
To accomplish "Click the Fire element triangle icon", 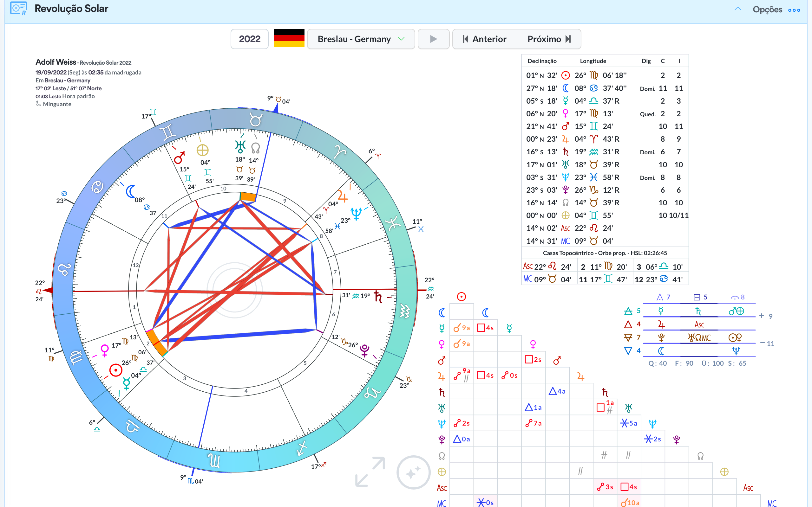I will [628, 324].
